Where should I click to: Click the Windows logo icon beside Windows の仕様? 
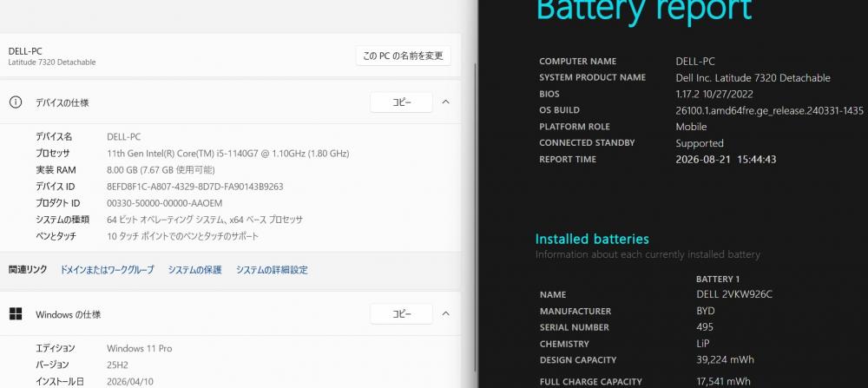[x=16, y=314]
